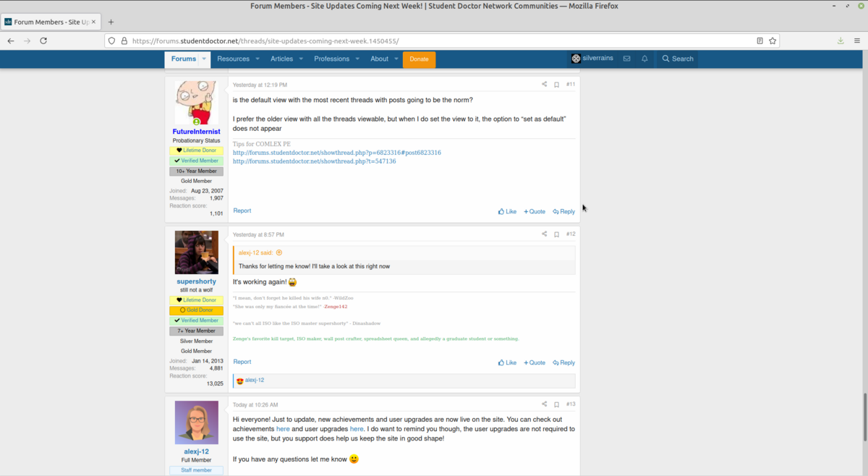Expand the Resources dropdown menu
Viewport: 868px width, 476px height.
point(238,59)
